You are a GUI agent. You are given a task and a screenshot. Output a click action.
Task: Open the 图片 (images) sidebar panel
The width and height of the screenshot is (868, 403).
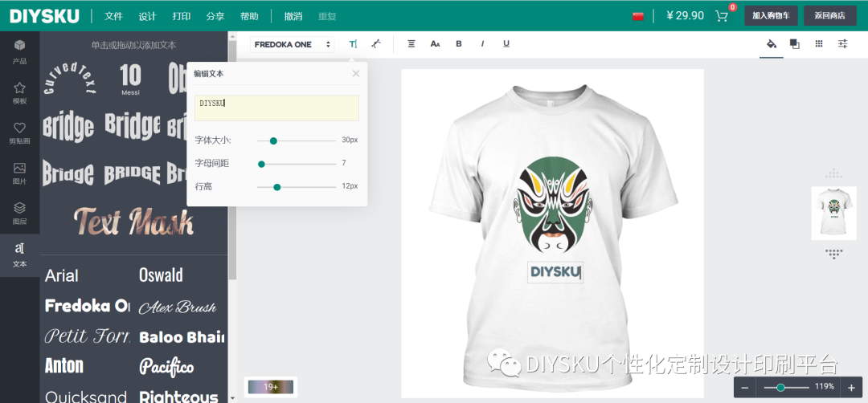[x=19, y=173]
